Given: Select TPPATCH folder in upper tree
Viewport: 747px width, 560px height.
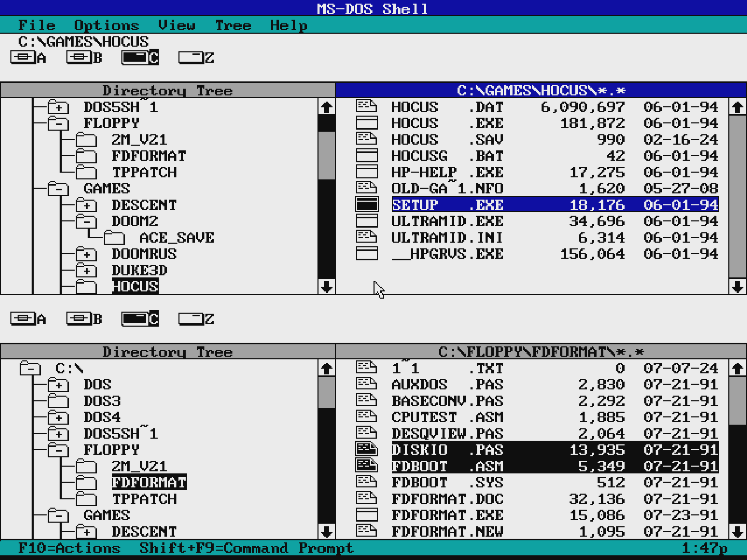Looking at the screenshot, I should tap(145, 172).
